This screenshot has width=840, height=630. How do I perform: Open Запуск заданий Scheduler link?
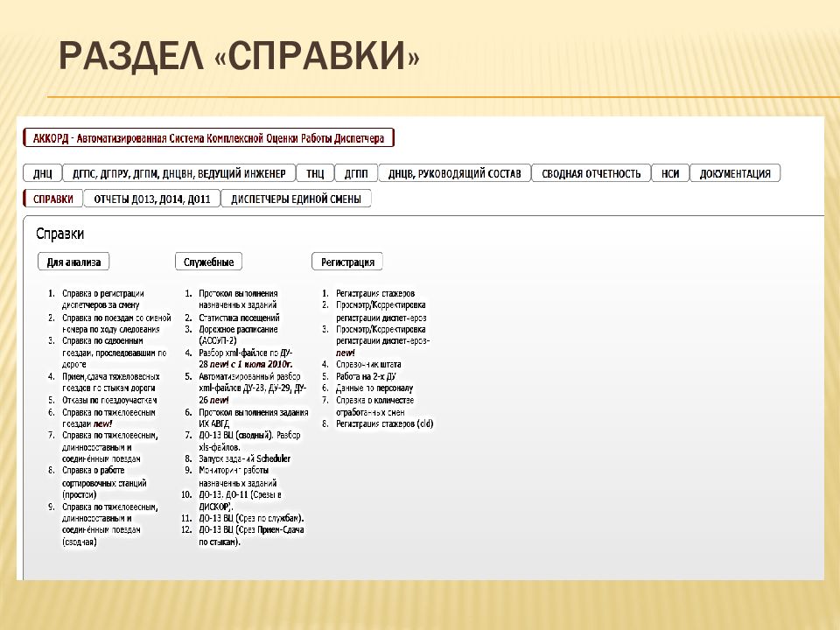point(244,458)
